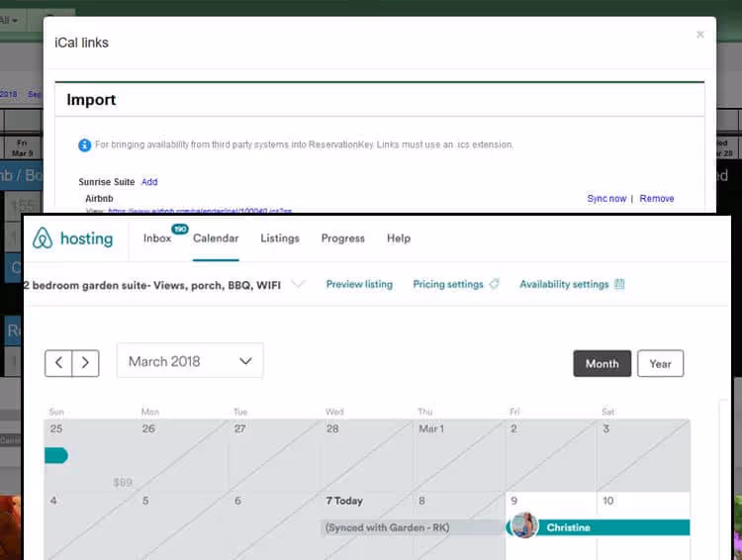
Task: Click the Airbnb logo icon
Action: tap(42, 238)
